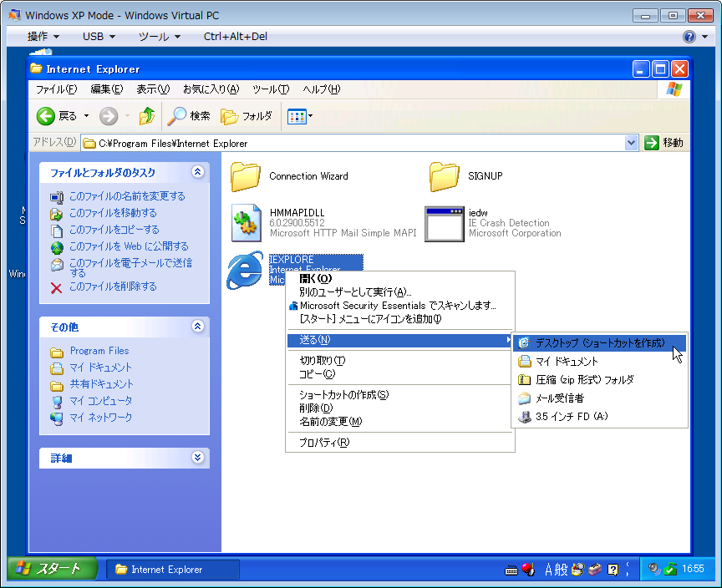Collapse the ファイルとフォルダのタスク panel

click(197, 172)
